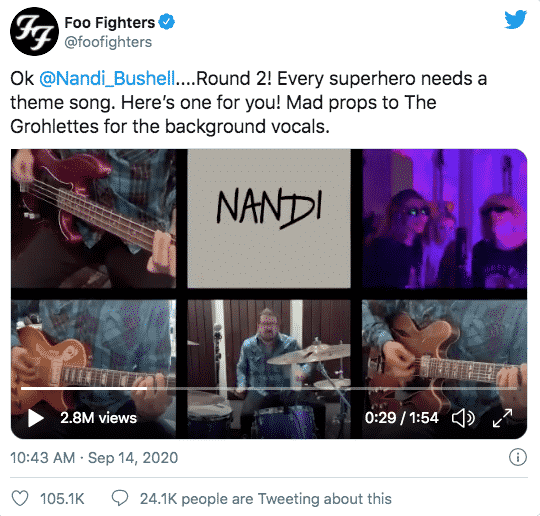540x516 pixels.
Task: Click the purple-lit vocalists panel
Action: 444,218
